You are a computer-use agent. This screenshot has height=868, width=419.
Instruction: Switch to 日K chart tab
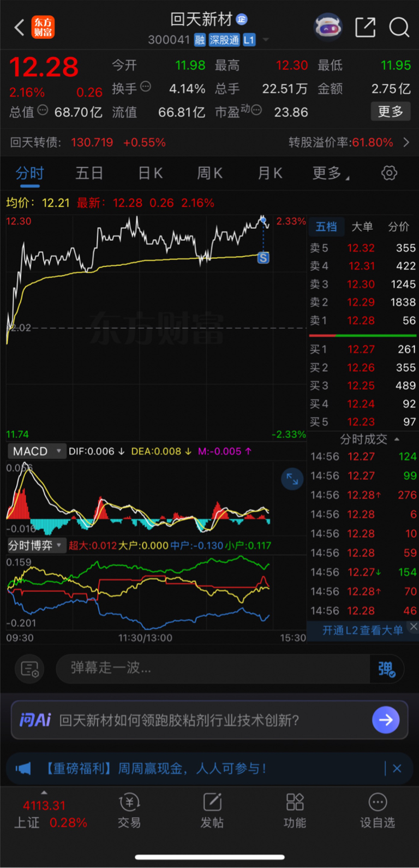150,173
